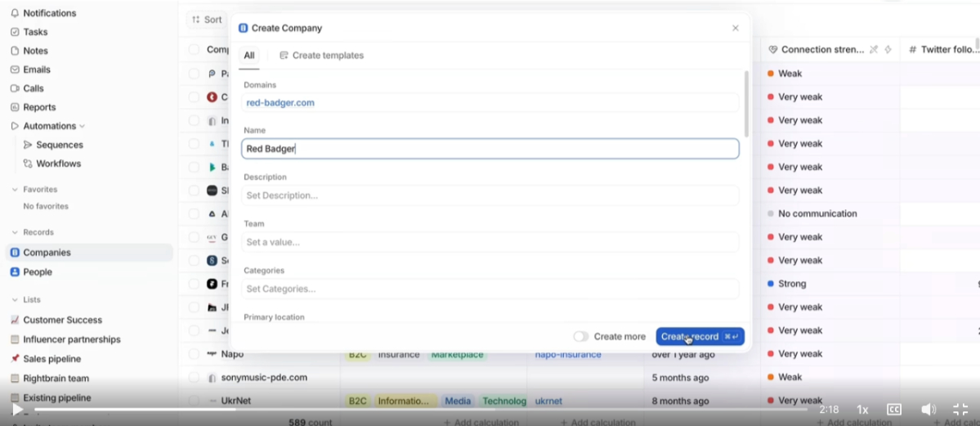The image size is (980, 426).
Task: Select the sonymusic-pde.com row checkbox
Action: click(x=194, y=378)
